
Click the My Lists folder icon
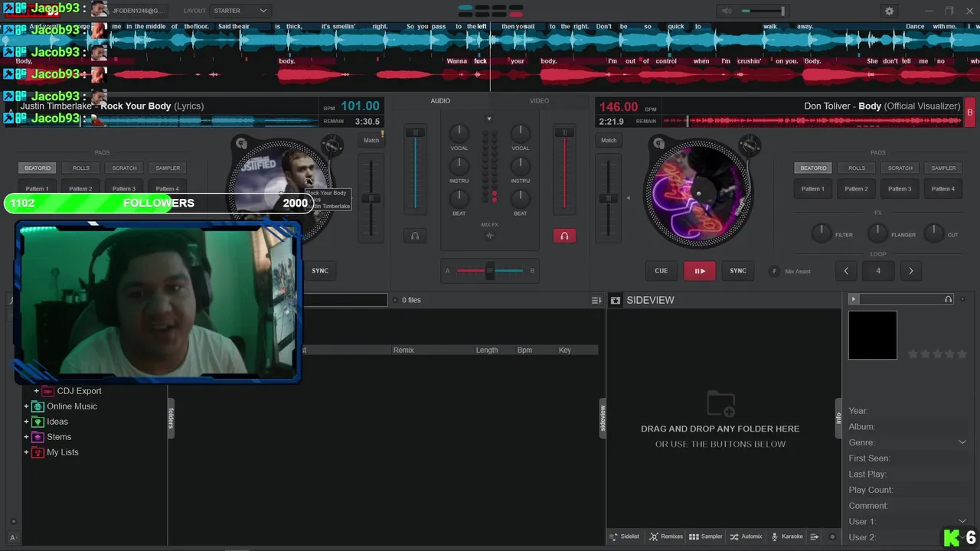[38, 452]
